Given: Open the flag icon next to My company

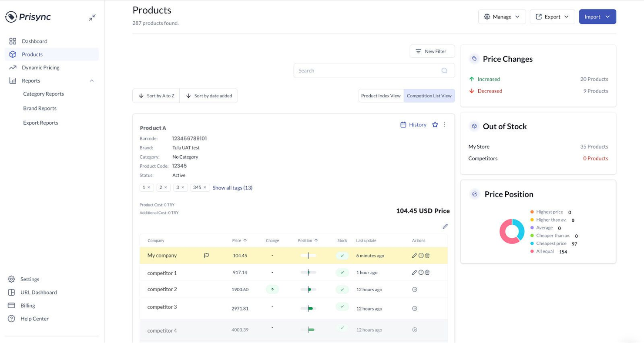Looking at the screenshot, I should [207, 256].
